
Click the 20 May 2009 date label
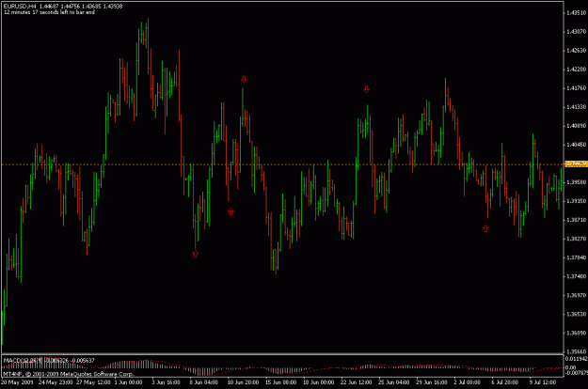click(x=17, y=382)
